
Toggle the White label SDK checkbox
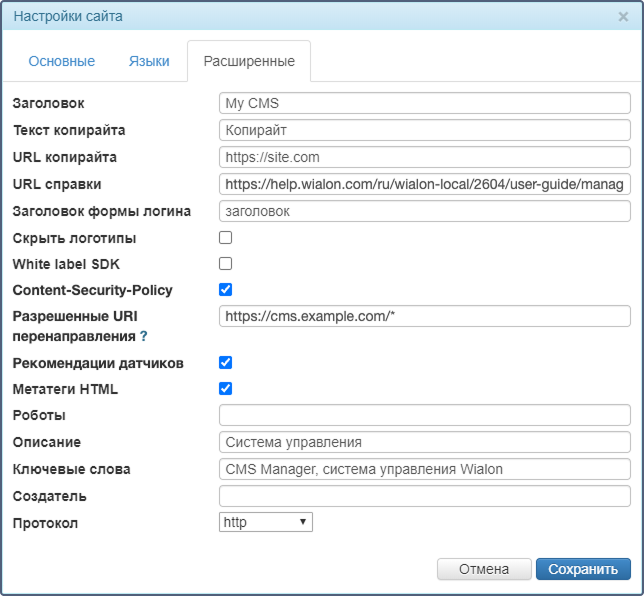pos(225,264)
